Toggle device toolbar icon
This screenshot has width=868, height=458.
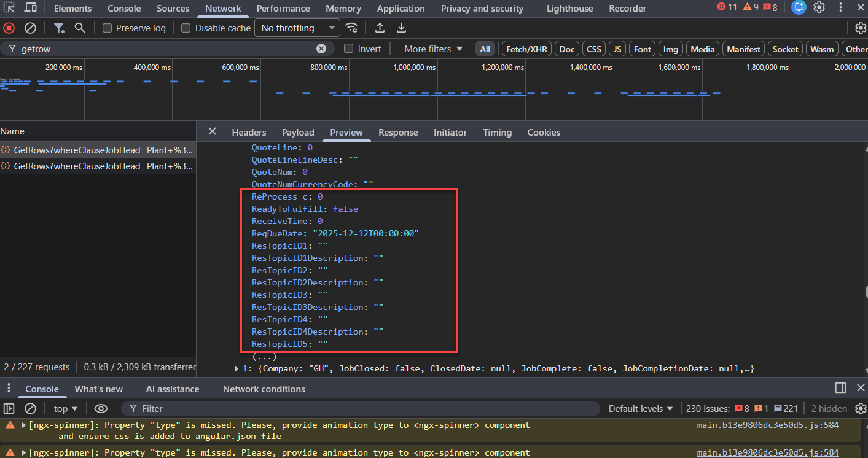tap(30, 8)
